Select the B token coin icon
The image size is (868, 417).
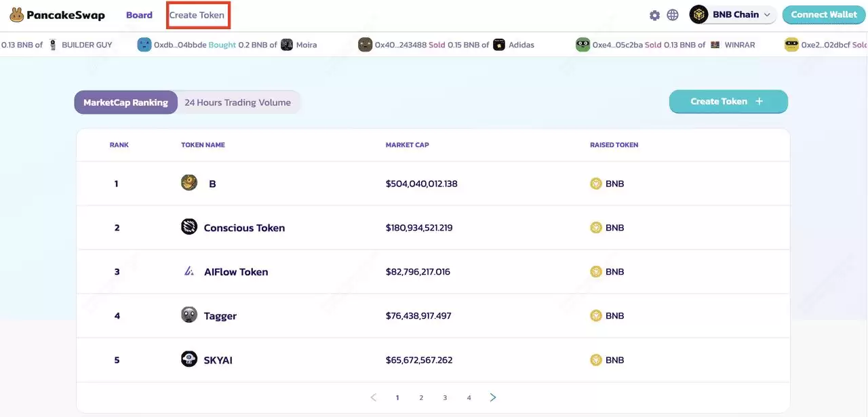tap(189, 183)
